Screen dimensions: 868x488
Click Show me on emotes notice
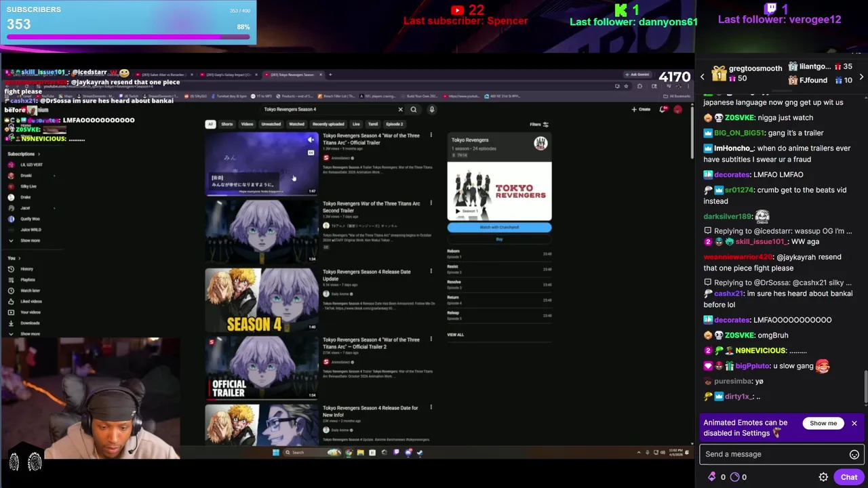pyautogui.click(x=823, y=423)
